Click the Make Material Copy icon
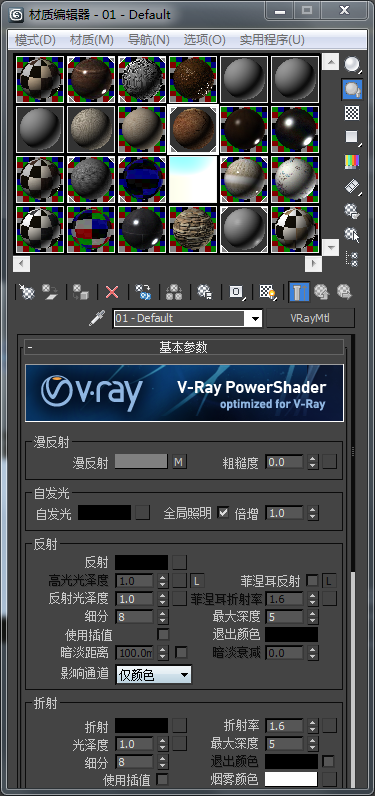The image size is (375, 796). [x=143, y=292]
